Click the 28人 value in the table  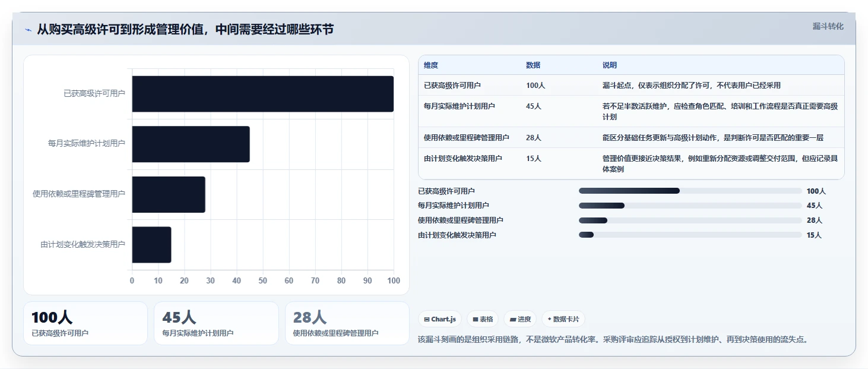534,138
